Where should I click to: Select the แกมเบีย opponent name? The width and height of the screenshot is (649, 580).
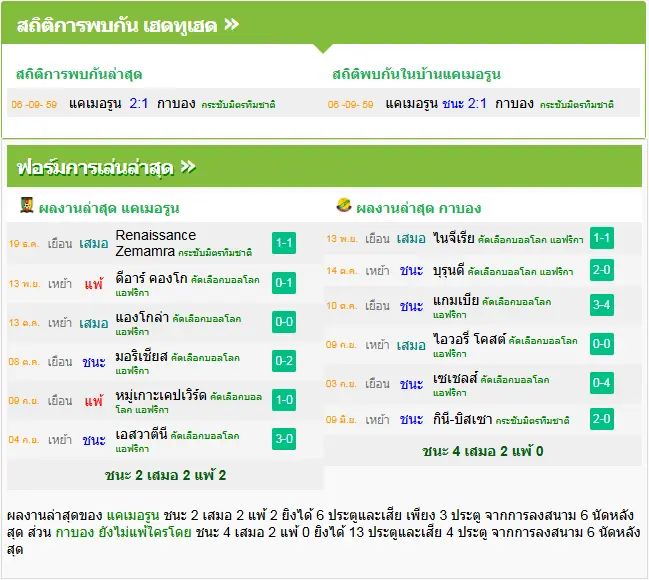coord(456,300)
